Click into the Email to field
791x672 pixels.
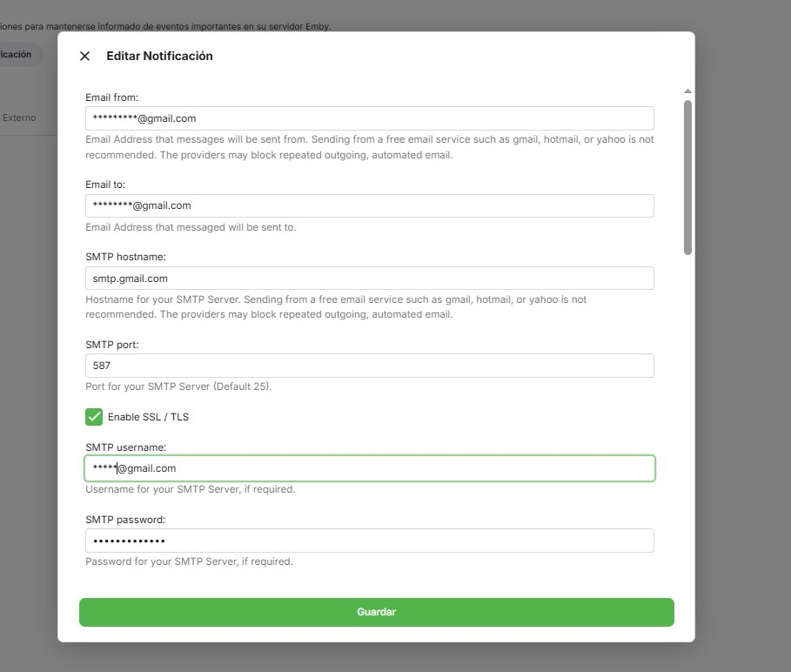coord(369,205)
